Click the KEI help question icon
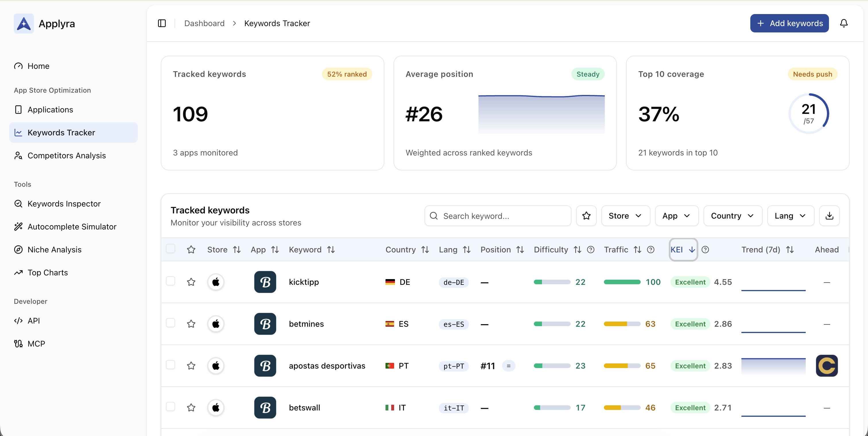Image resolution: width=868 pixels, height=436 pixels. (x=705, y=250)
